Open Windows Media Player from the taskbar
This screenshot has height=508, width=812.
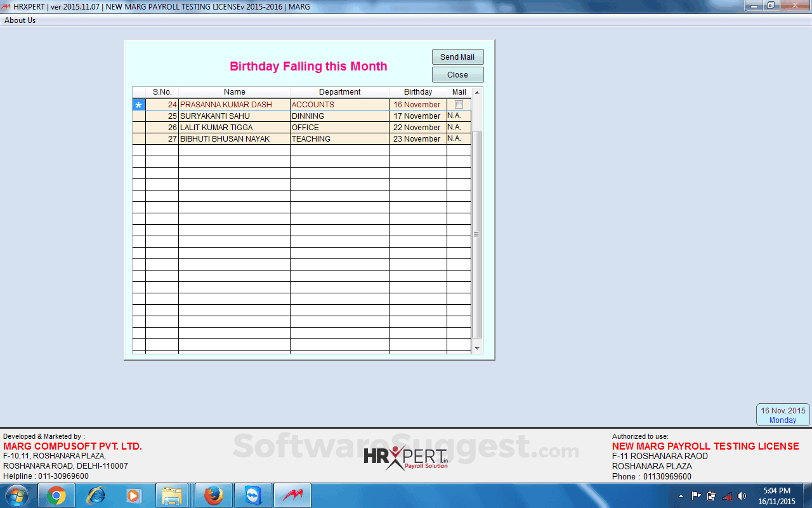[134, 495]
